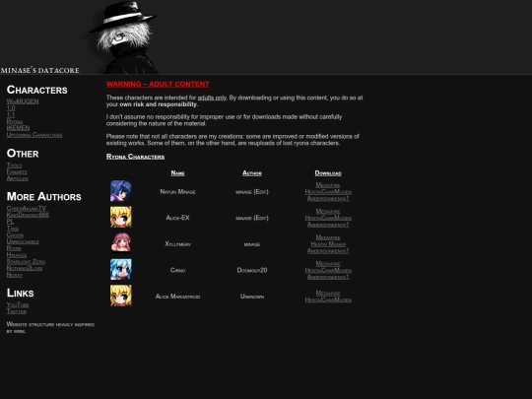Open the IKEMEN characters link
532x399 pixels.
(18, 128)
